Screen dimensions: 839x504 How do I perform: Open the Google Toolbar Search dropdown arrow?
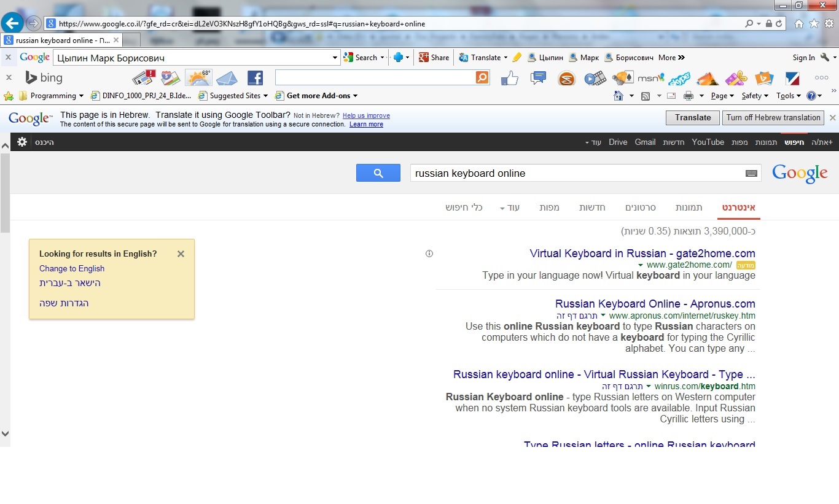pyautogui.click(x=382, y=57)
